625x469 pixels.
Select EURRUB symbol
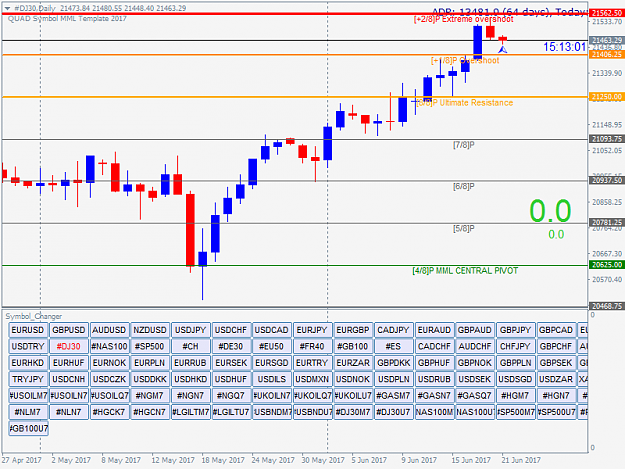[x=191, y=363]
